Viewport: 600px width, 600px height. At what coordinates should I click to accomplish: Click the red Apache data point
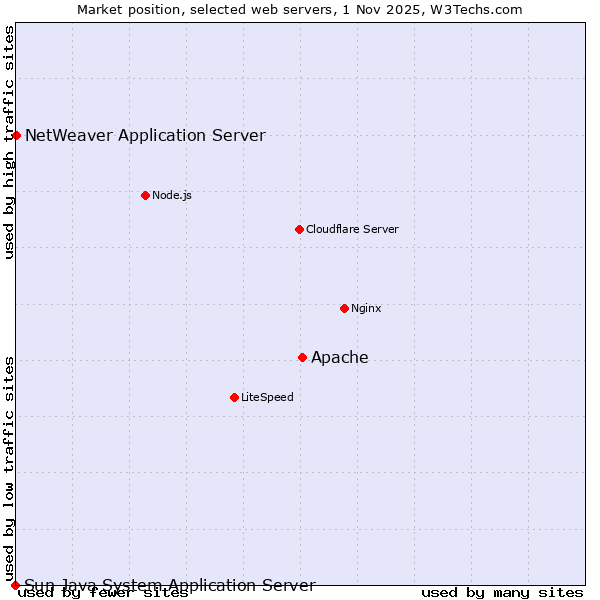click(x=302, y=357)
